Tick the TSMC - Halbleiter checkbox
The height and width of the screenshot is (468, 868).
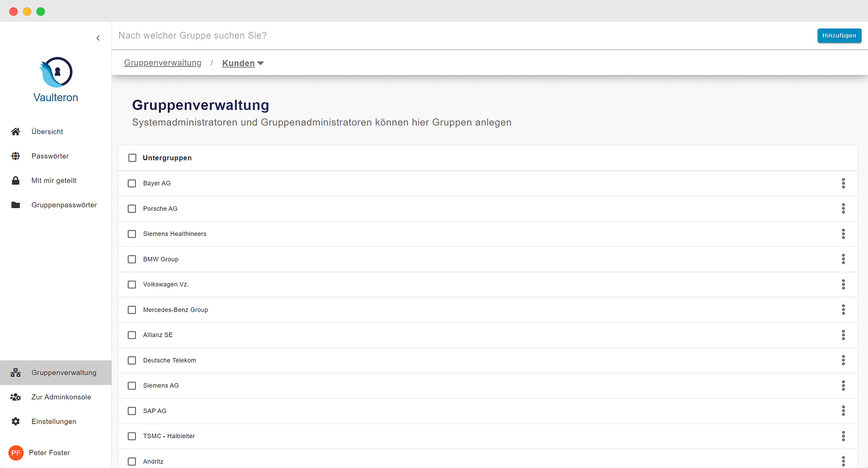click(x=132, y=436)
